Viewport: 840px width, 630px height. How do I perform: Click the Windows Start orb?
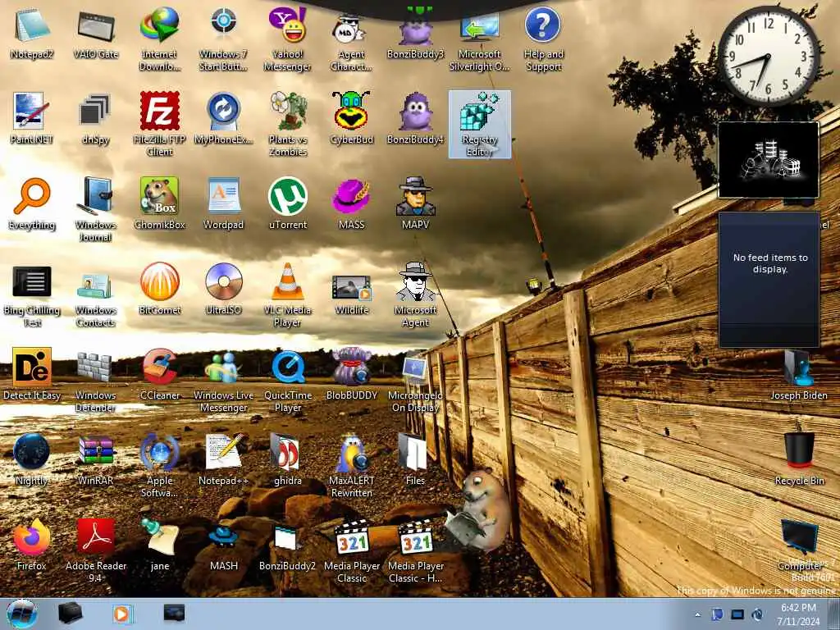(x=22, y=614)
